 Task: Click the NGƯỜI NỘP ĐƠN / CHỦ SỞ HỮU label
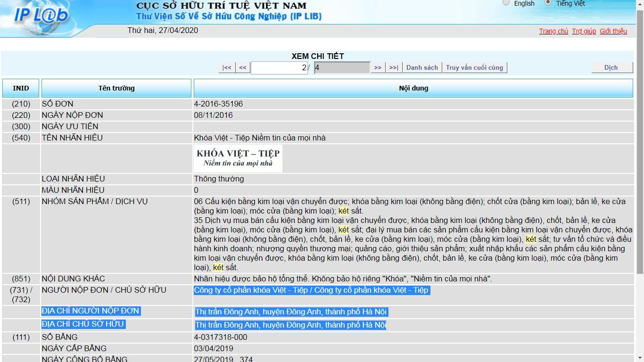(104, 290)
